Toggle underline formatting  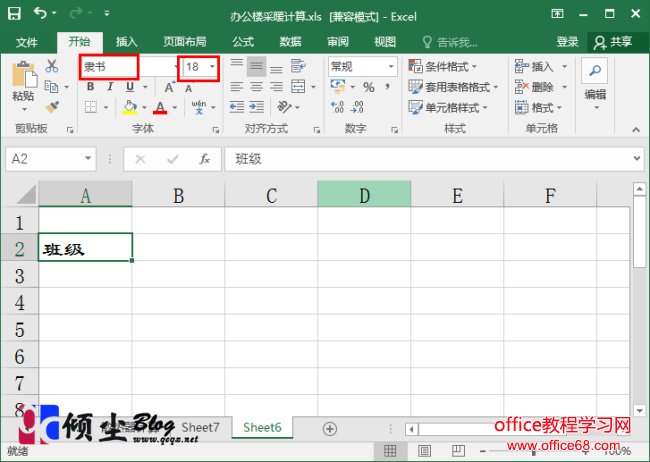pos(130,87)
